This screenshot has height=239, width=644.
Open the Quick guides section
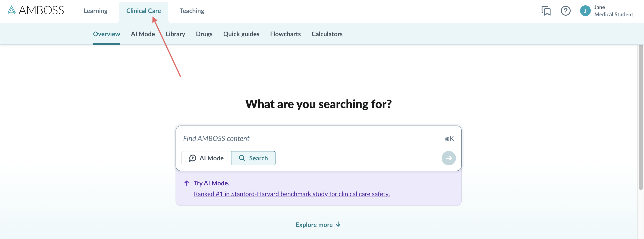241,34
